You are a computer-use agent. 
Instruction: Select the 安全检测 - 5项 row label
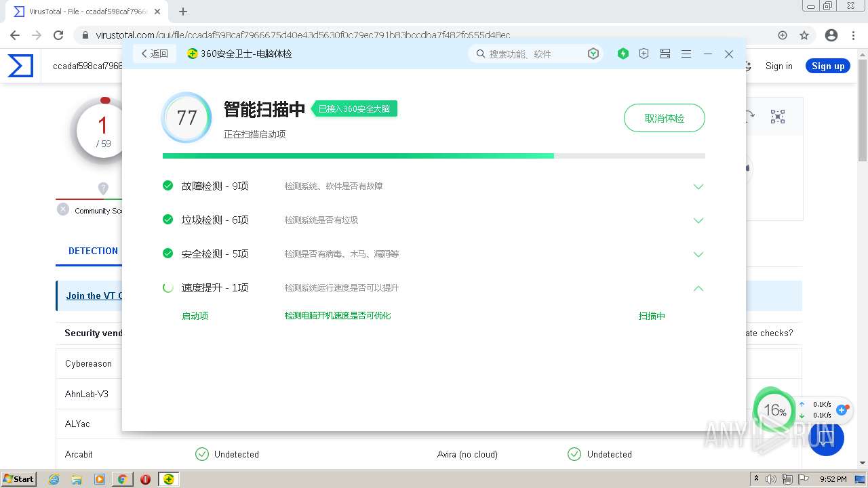click(x=215, y=253)
